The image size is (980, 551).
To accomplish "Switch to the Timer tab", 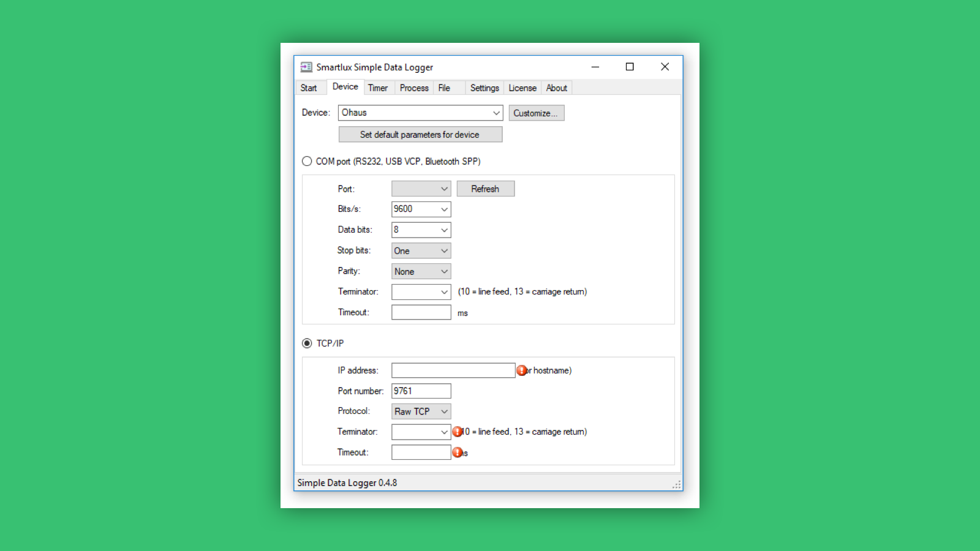I will pyautogui.click(x=378, y=88).
